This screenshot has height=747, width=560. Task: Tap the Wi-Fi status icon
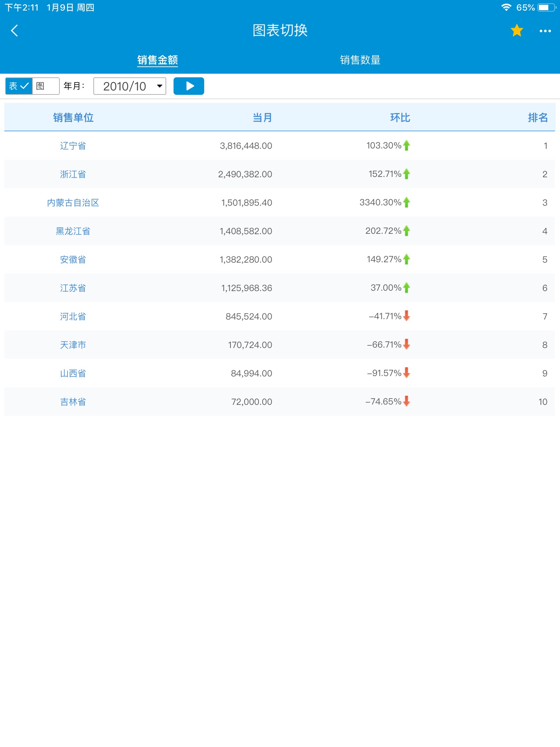pyautogui.click(x=506, y=7)
